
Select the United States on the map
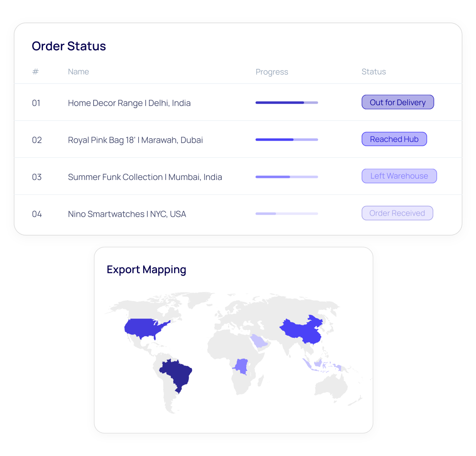click(x=144, y=328)
